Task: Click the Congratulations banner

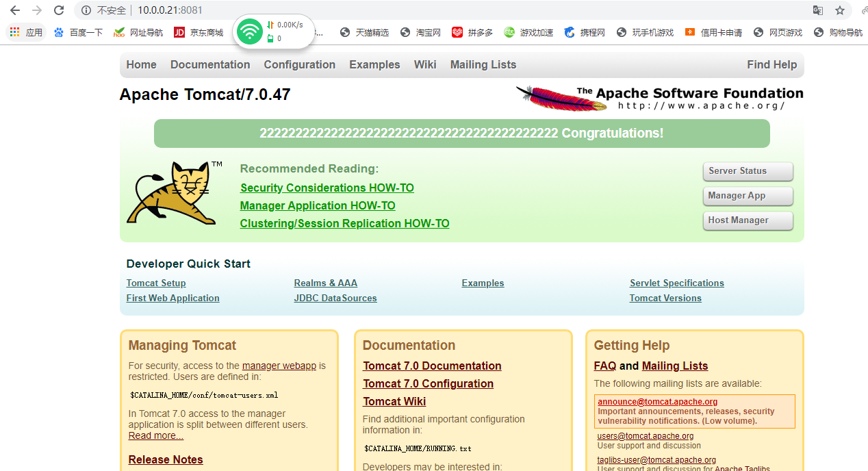Action: pyautogui.click(x=462, y=133)
